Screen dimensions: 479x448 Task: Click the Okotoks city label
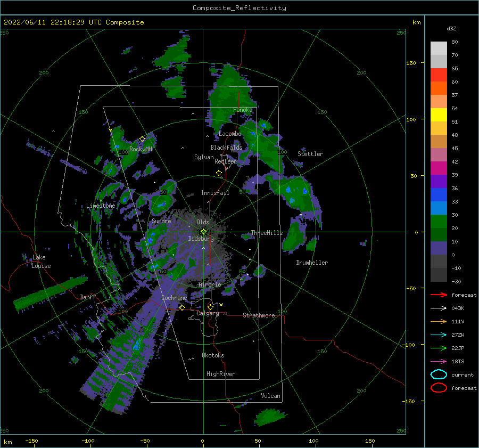(x=213, y=355)
